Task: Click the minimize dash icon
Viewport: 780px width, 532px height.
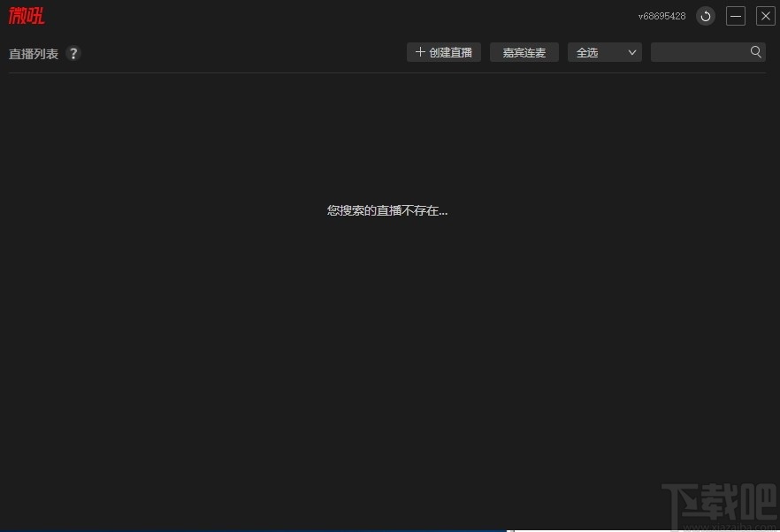Action: (x=735, y=16)
